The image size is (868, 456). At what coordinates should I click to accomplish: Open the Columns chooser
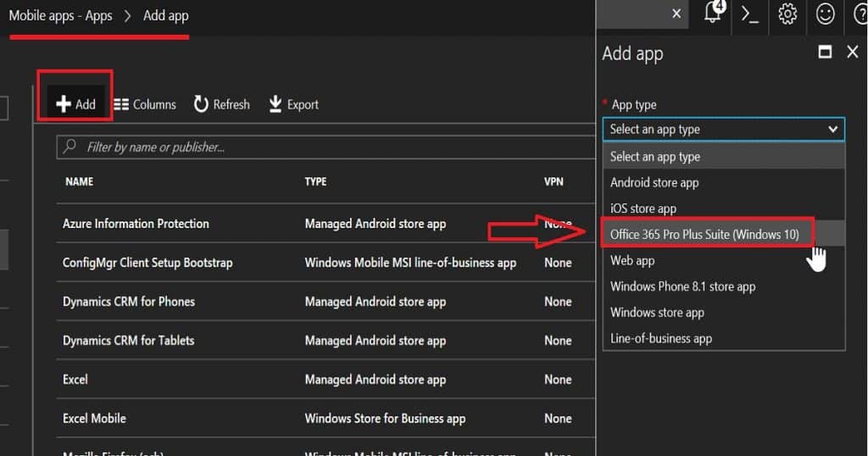click(x=144, y=104)
